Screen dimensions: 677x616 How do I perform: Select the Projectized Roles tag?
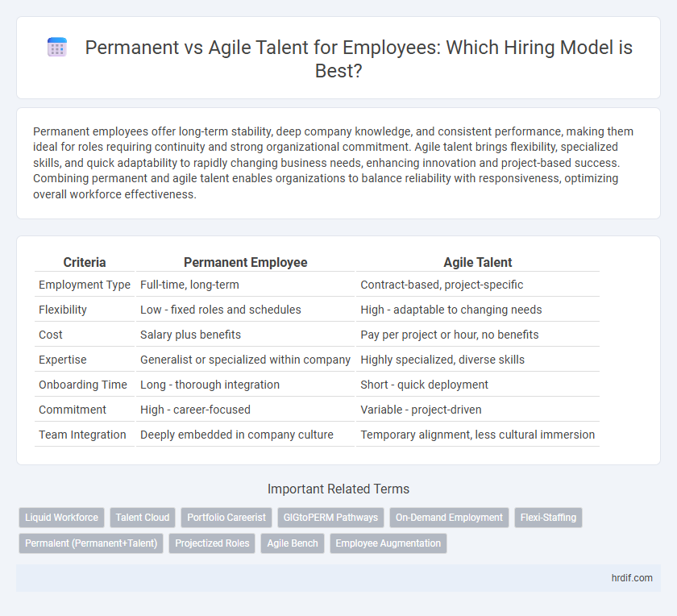[x=212, y=543]
